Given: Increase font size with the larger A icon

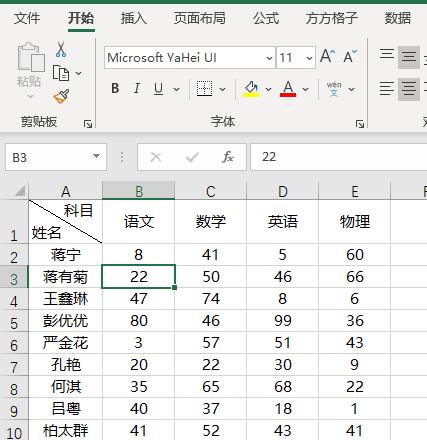Looking at the screenshot, I should [x=327, y=56].
